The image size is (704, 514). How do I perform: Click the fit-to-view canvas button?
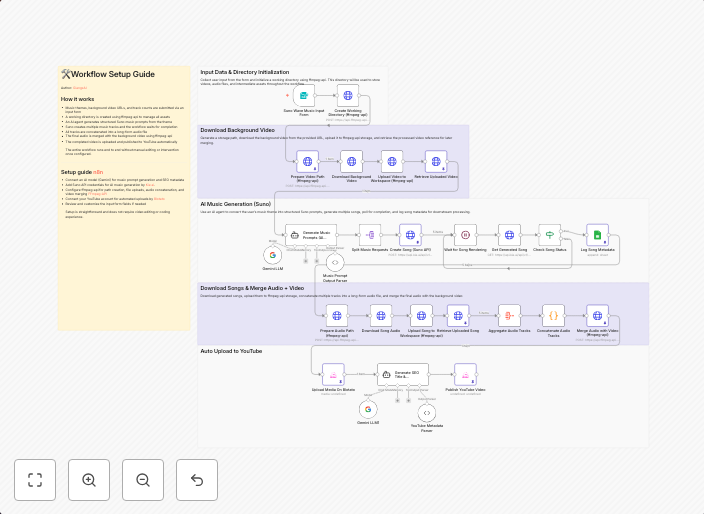tap(35, 480)
